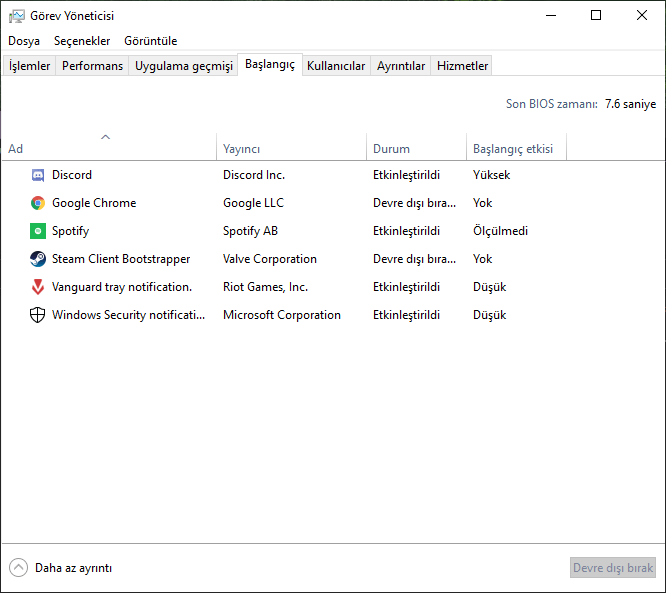Viewport: 666px width, 593px height.
Task: Click the Windows Security shield icon
Action: coord(37,315)
